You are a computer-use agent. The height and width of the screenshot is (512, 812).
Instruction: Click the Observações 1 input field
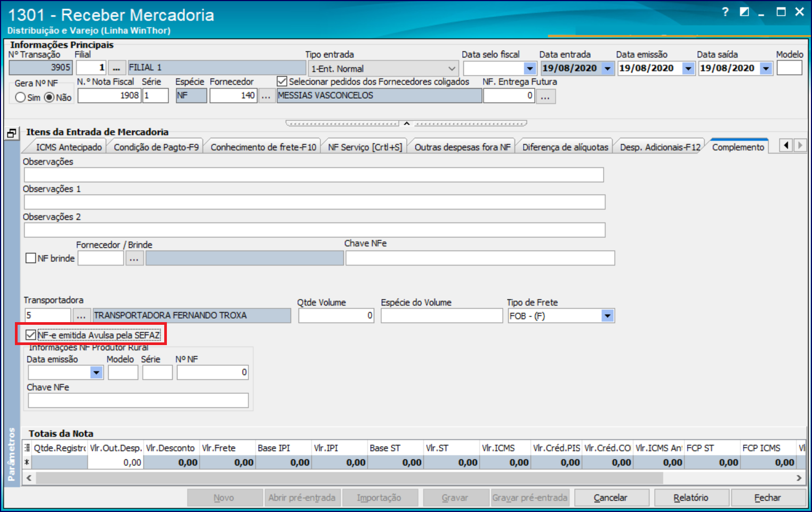(x=315, y=202)
